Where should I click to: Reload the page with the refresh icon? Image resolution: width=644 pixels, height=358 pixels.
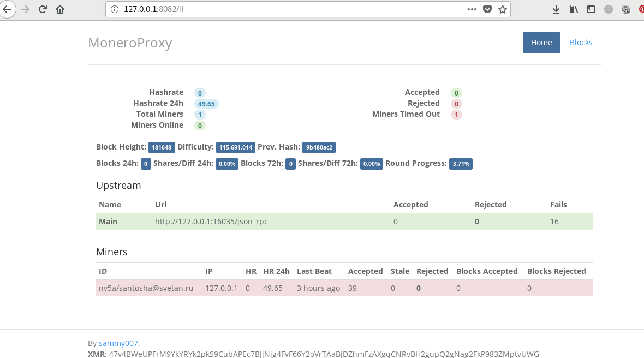[x=43, y=9]
